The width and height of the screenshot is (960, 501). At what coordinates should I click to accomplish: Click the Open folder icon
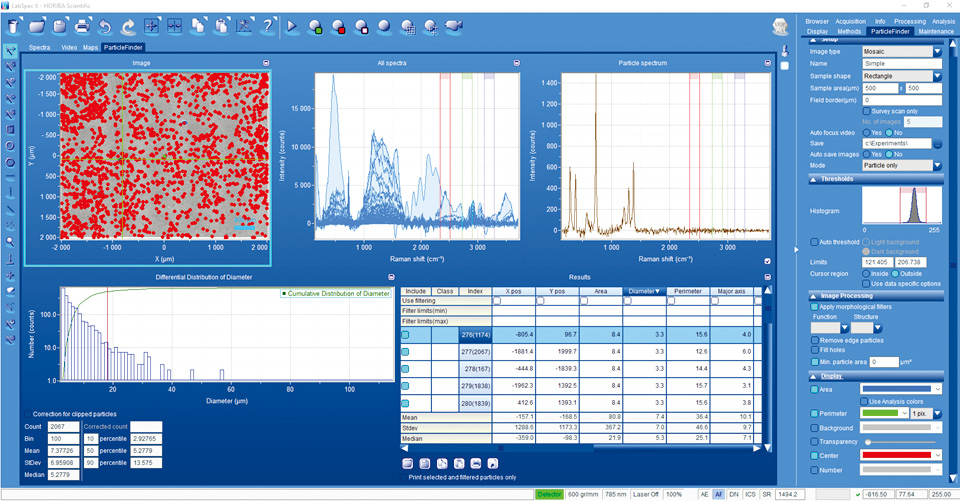coord(37,26)
